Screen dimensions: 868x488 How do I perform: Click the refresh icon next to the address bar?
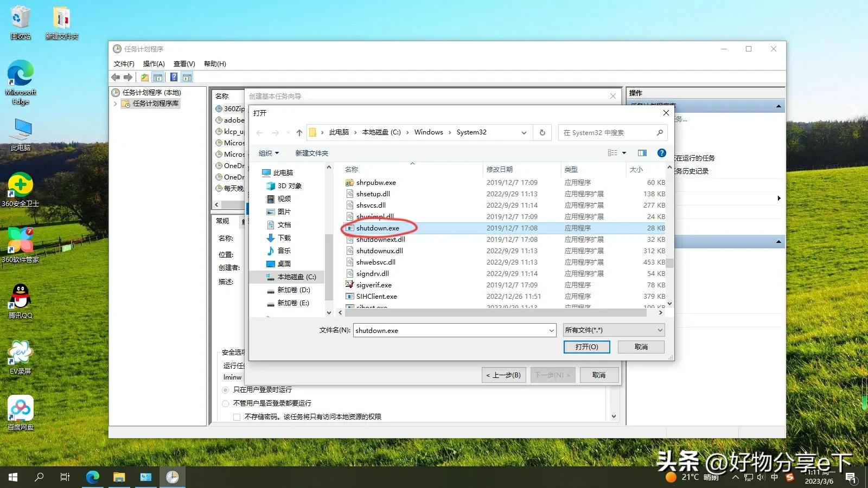tap(542, 132)
